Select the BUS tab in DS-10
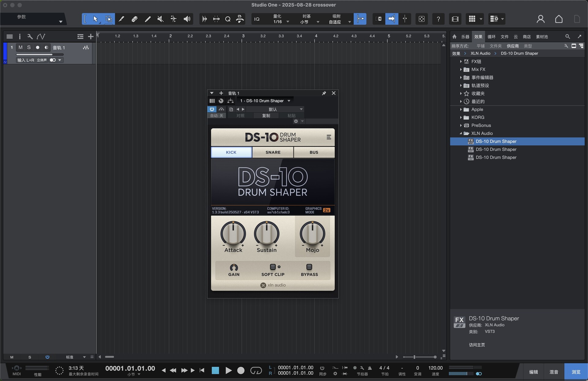Screen dimensions: 588x381 point(314,152)
